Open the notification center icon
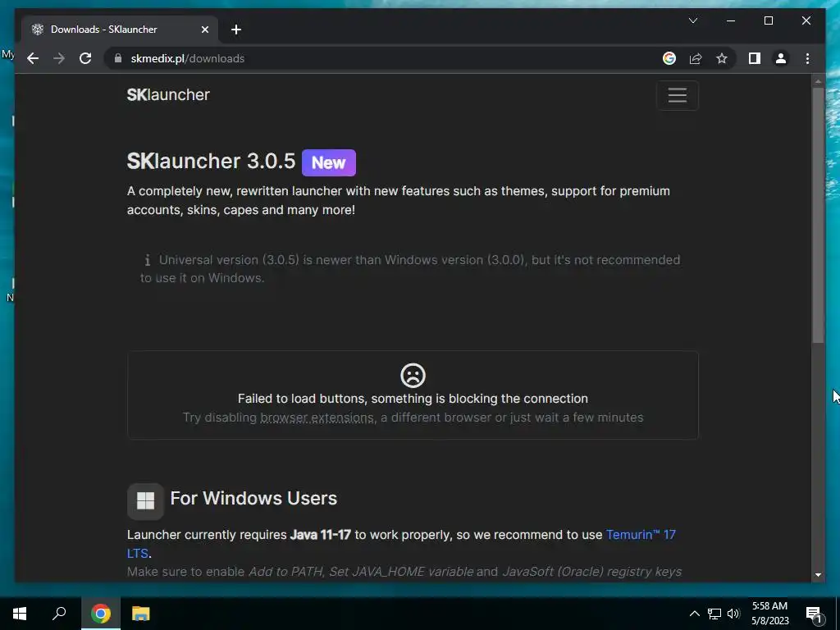The width and height of the screenshot is (840, 630). (813, 614)
